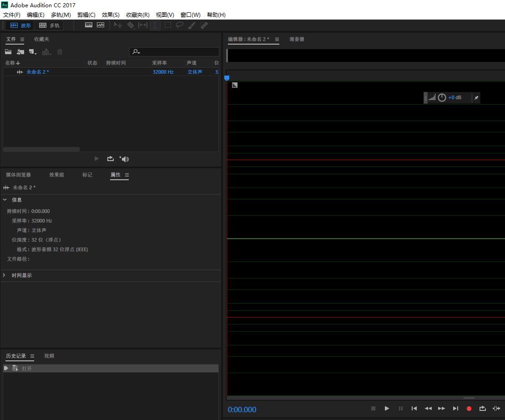Click the Import File icon
505x420 pixels.
(x=20, y=52)
